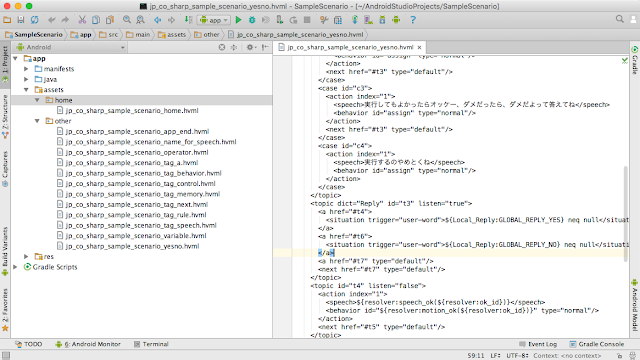Open the AVD Manager icon
Image resolution: width=640 pixels, height=360 pixels.
point(369,20)
